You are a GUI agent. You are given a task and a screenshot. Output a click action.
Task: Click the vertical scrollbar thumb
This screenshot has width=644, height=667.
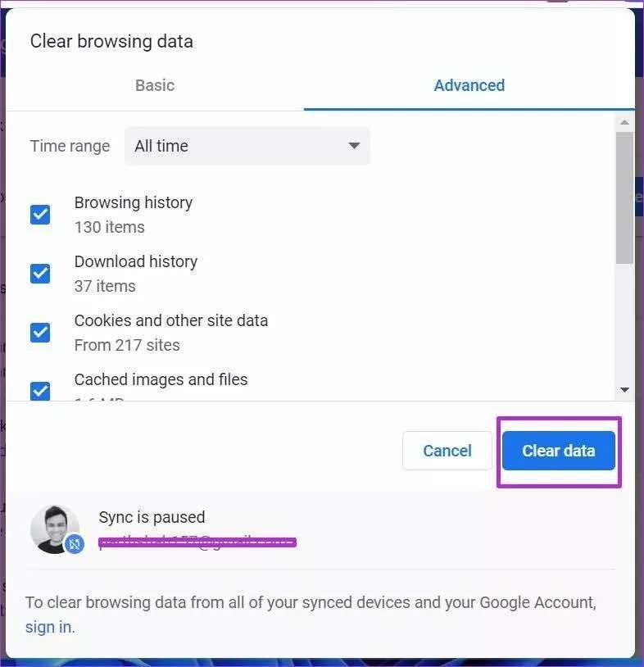pos(624,197)
